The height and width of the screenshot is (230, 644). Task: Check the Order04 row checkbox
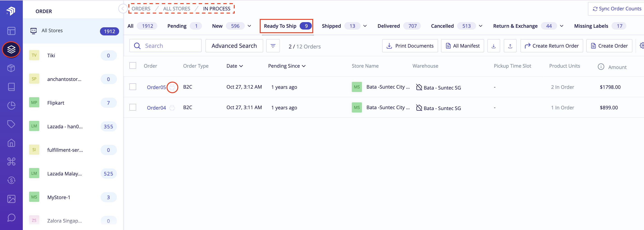[x=133, y=107]
